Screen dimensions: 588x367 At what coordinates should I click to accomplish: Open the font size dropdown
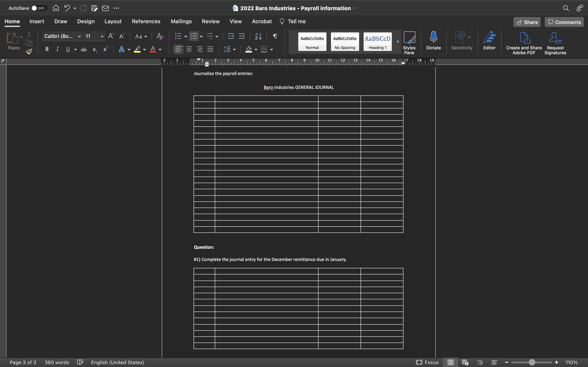pyautogui.click(x=102, y=36)
